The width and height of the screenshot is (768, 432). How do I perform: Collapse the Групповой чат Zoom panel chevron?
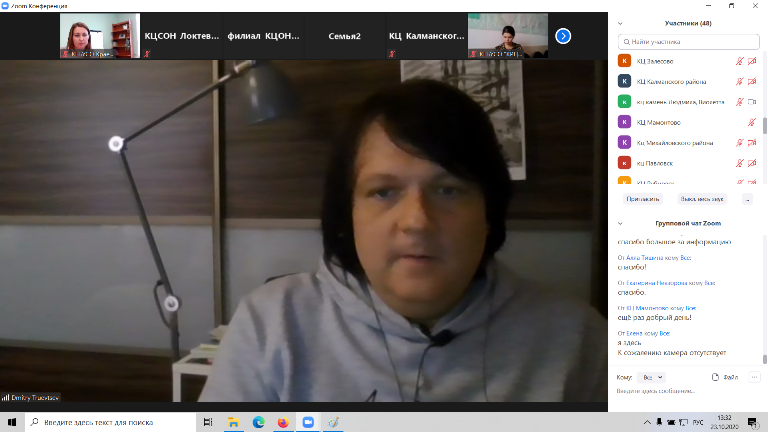620,223
